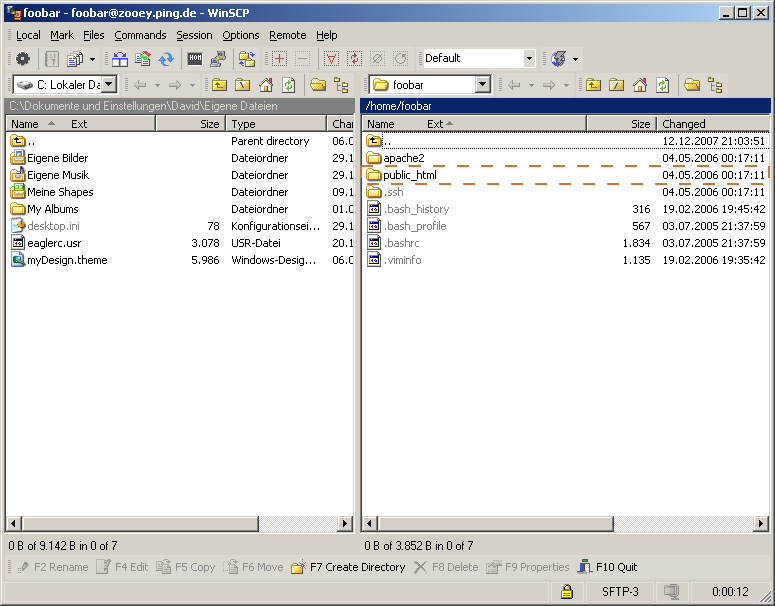This screenshot has width=775, height=606.
Task: Click the remote panel's directory tree icon
Action: tap(715, 85)
